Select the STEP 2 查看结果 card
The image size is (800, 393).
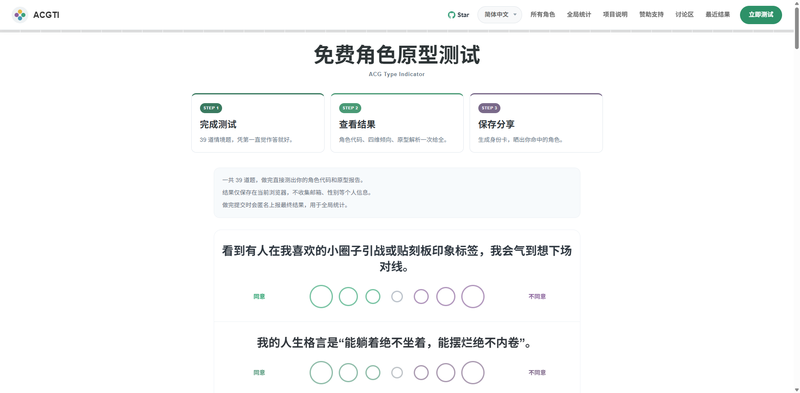[x=396, y=122]
